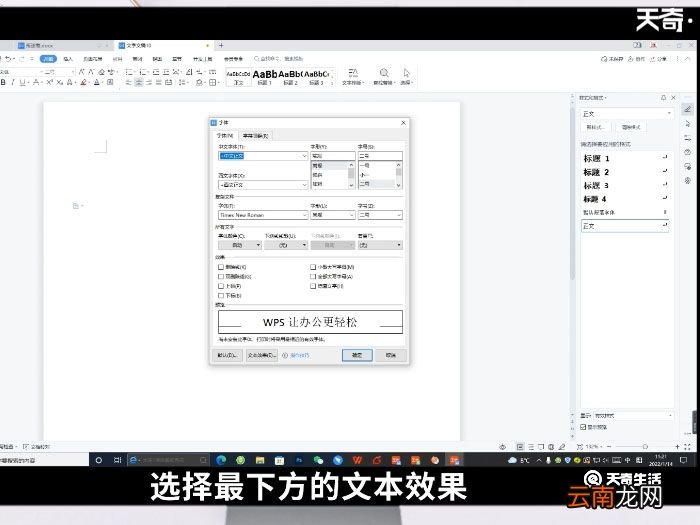Center-align paragraph from ribbon
Screen dimensions: 700x525
tap(139, 82)
